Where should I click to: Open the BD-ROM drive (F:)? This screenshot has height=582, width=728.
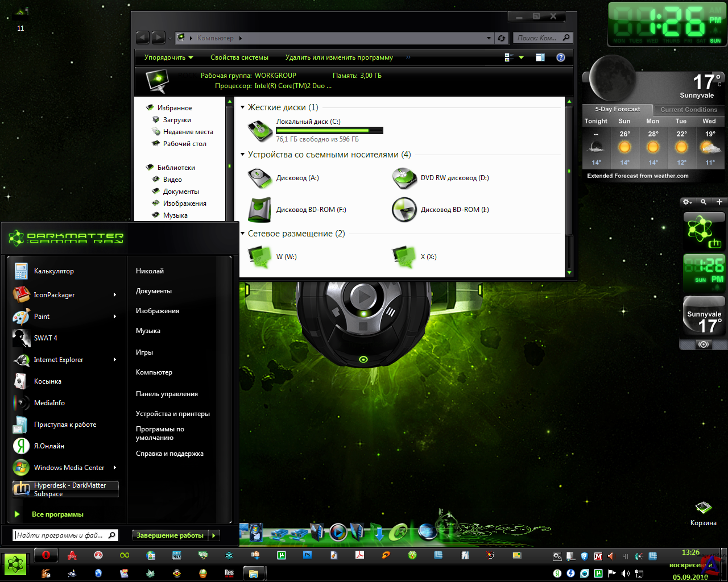pos(260,210)
